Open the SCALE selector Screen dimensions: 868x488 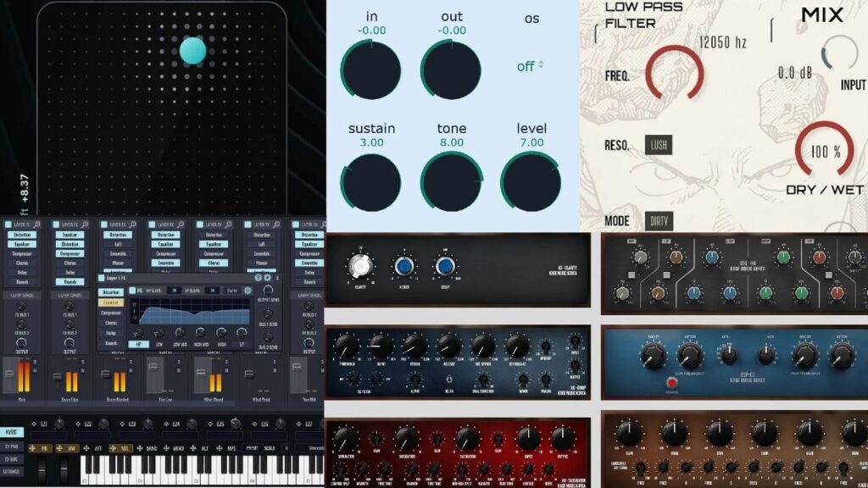point(268,447)
